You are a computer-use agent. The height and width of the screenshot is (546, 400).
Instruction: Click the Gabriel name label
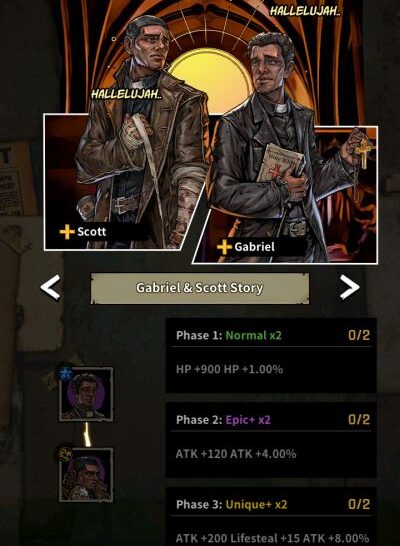tap(254, 247)
